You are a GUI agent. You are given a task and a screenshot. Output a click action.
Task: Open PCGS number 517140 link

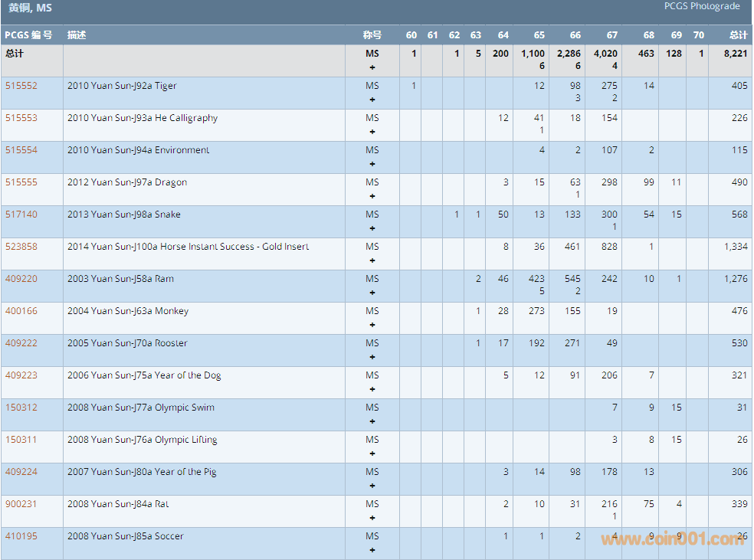(21, 215)
